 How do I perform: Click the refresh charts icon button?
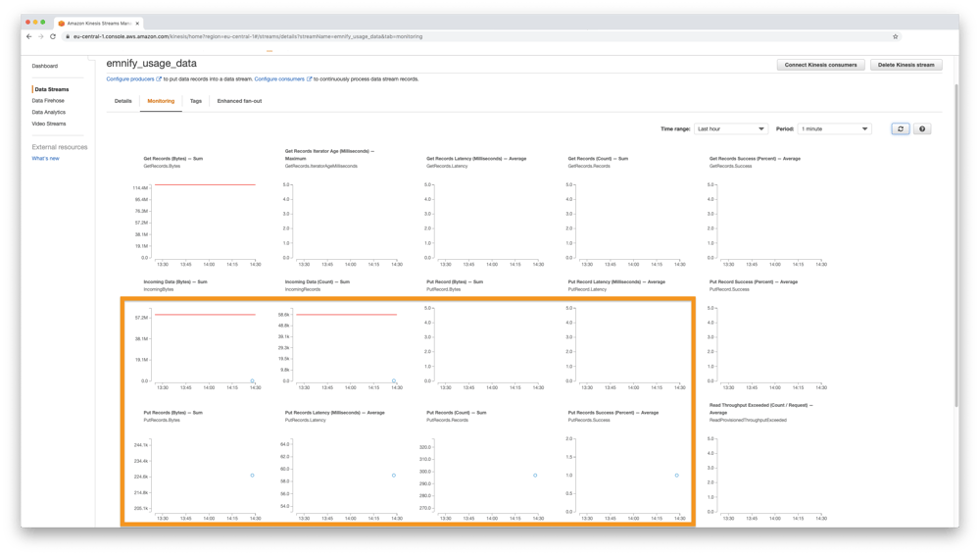(900, 128)
